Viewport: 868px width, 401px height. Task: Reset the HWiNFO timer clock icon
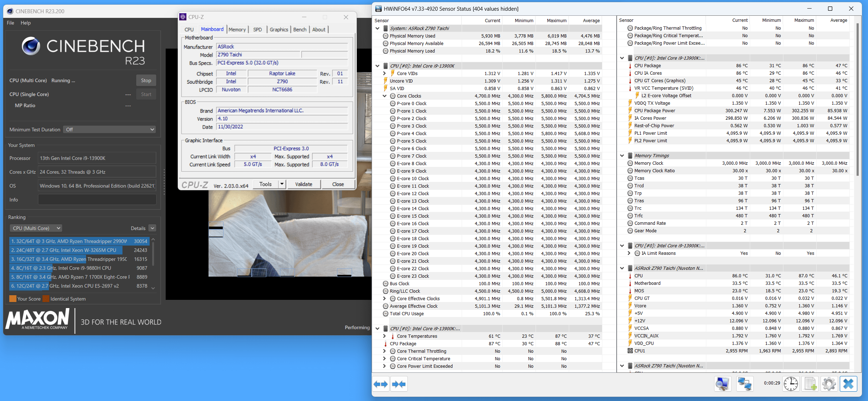click(791, 384)
